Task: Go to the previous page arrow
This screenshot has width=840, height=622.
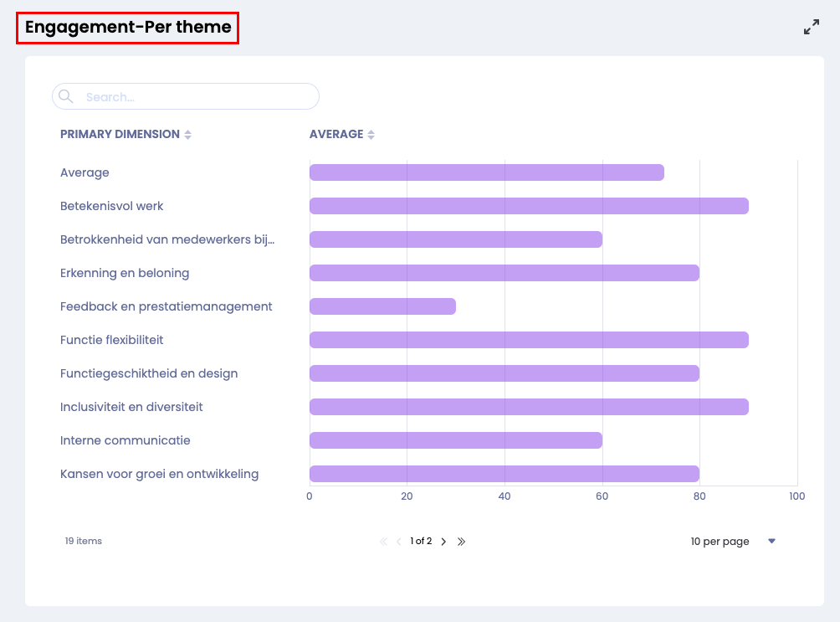Action: [x=399, y=542]
